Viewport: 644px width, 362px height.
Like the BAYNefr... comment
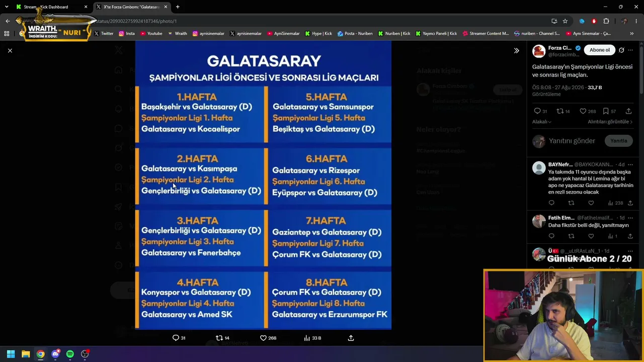(x=591, y=203)
